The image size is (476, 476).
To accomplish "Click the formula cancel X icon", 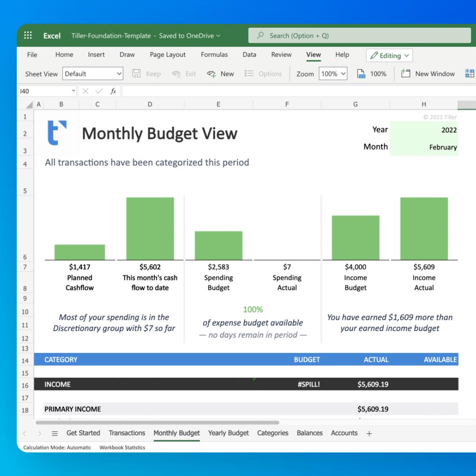I will (x=86, y=91).
